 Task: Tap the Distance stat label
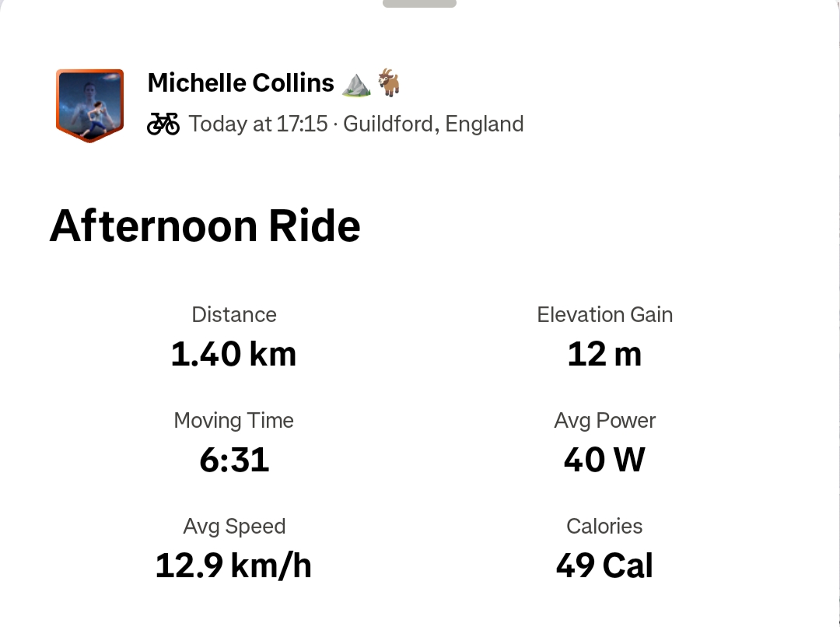[234, 315]
